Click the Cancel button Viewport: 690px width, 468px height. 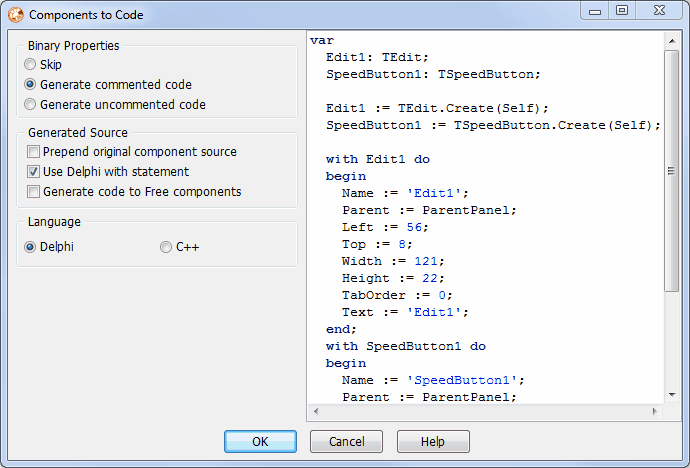tap(346, 441)
